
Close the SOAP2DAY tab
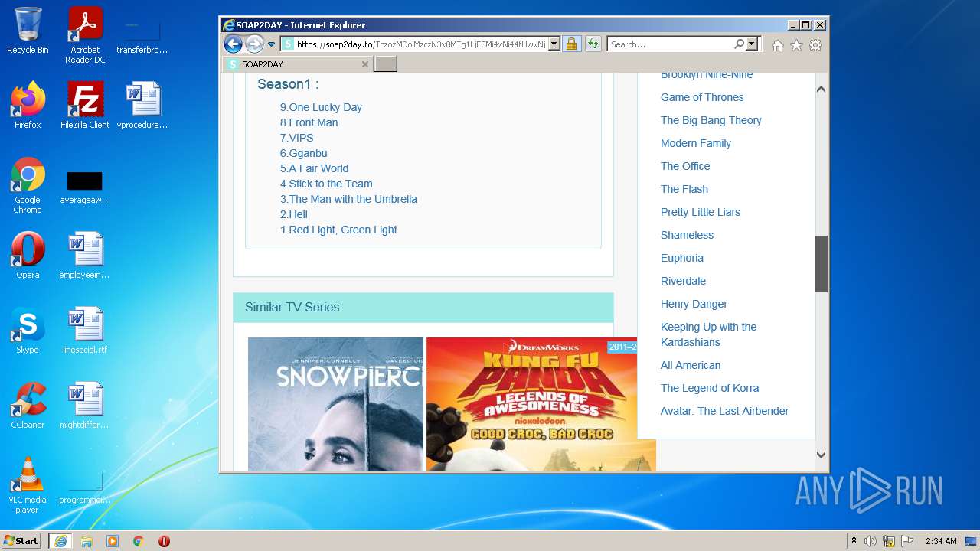[365, 64]
